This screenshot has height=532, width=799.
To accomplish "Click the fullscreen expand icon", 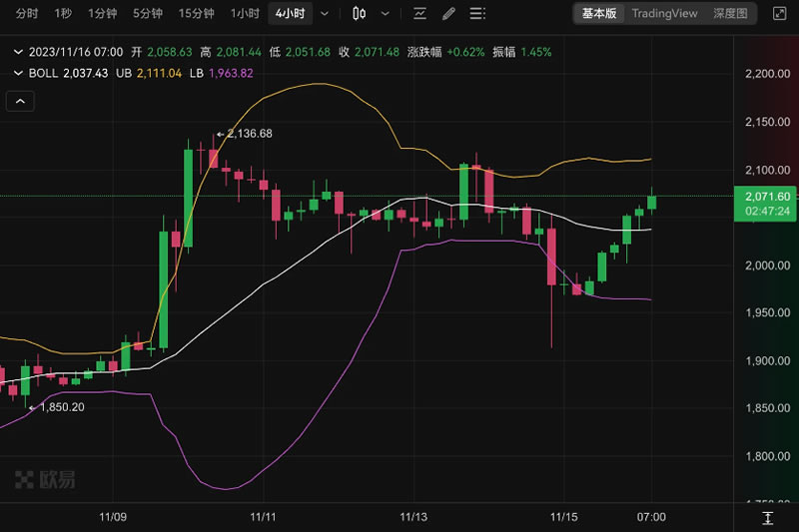I will (777, 14).
